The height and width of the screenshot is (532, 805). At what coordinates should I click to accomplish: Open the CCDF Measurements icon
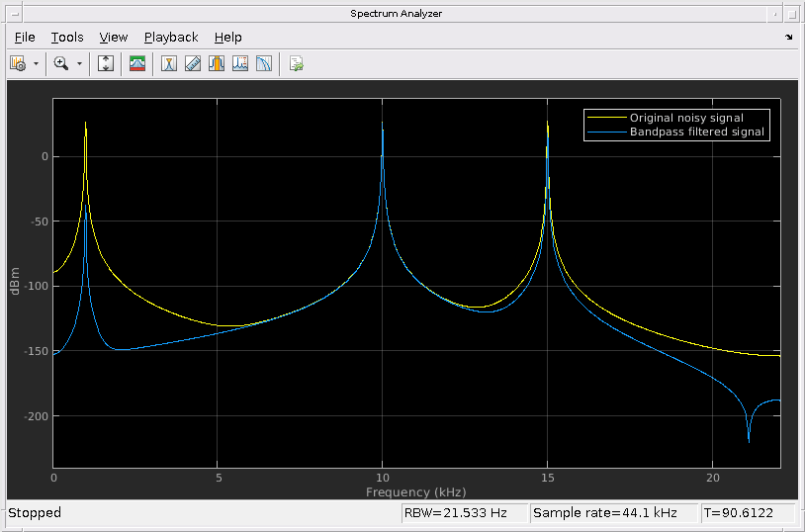(264, 64)
